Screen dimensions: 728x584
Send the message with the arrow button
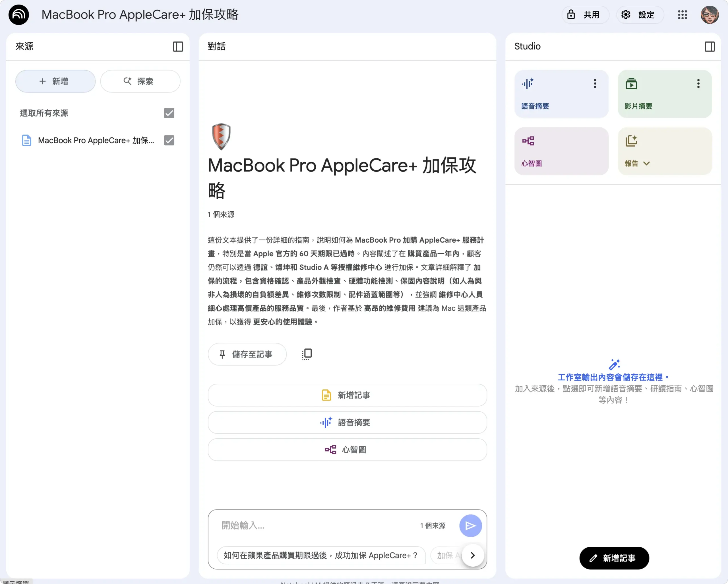pos(470,526)
